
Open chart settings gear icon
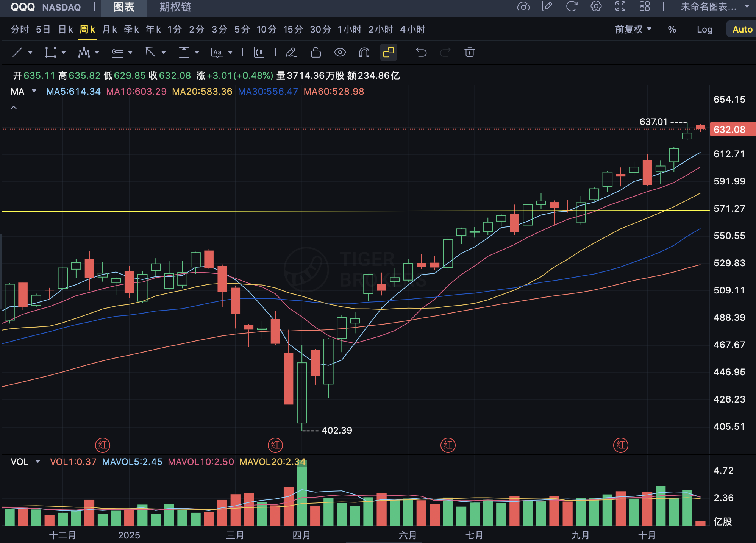596,6
